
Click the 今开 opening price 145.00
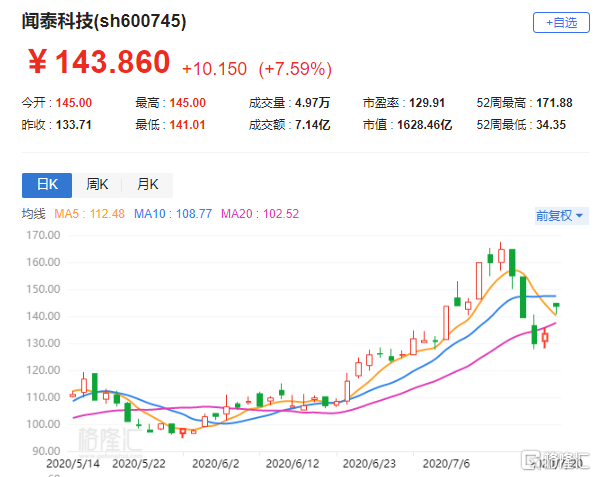pyautogui.click(x=74, y=103)
